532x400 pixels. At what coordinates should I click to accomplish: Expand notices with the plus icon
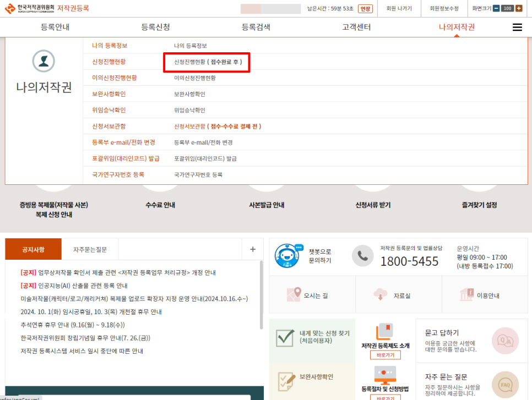pos(253,249)
